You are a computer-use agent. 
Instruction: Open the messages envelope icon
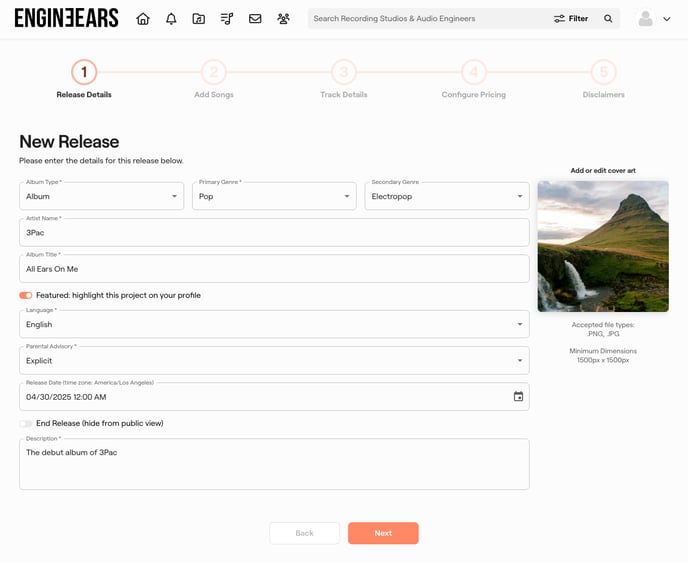coord(255,18)
